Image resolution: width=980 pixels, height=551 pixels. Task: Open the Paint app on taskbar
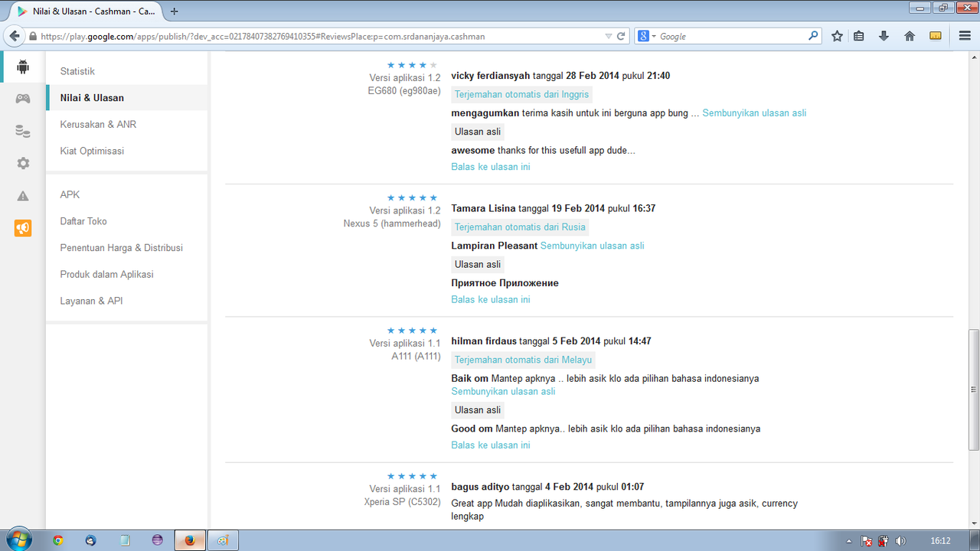[223, 540]
